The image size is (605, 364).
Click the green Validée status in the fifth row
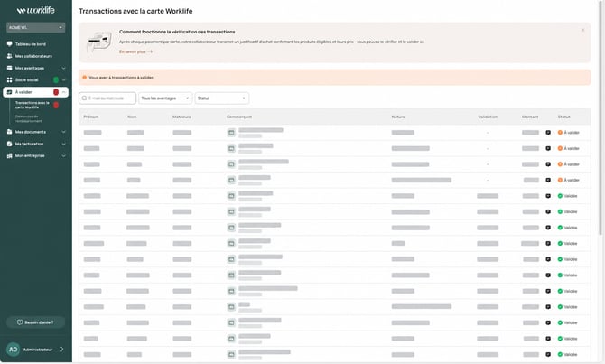coord(568,196)
